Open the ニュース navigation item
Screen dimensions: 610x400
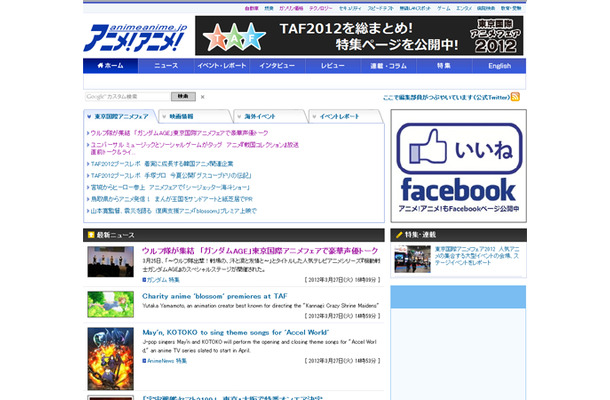click(166, 66)
